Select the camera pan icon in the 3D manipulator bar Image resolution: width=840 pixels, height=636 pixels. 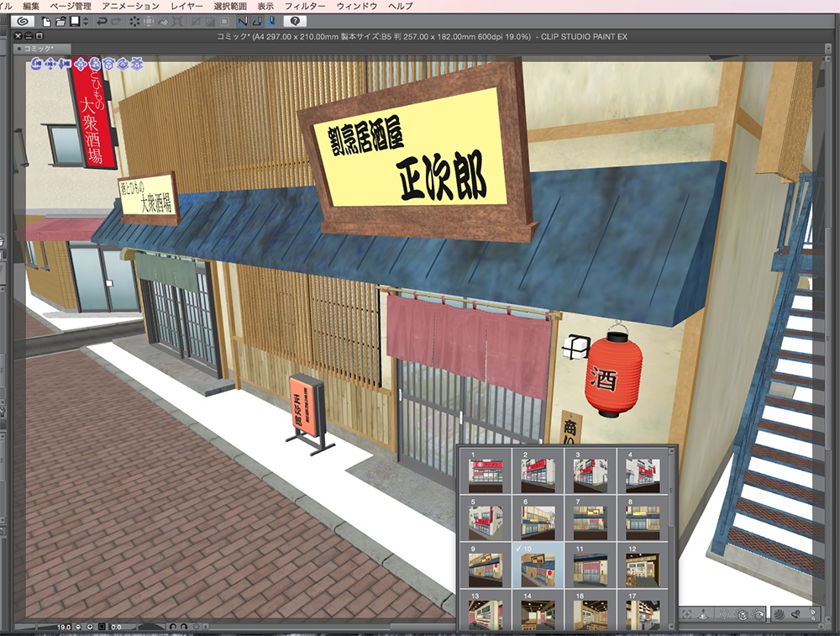coord(50,64)
